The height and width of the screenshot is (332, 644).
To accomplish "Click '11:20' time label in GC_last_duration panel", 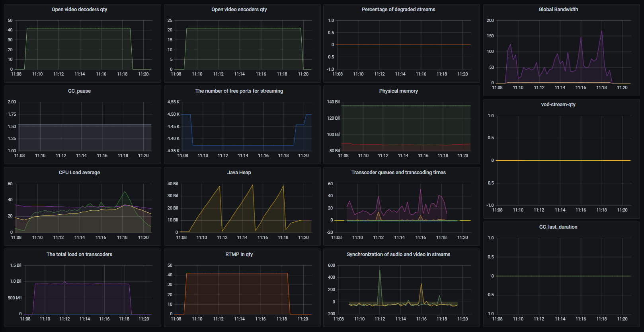I will (622, 319).
